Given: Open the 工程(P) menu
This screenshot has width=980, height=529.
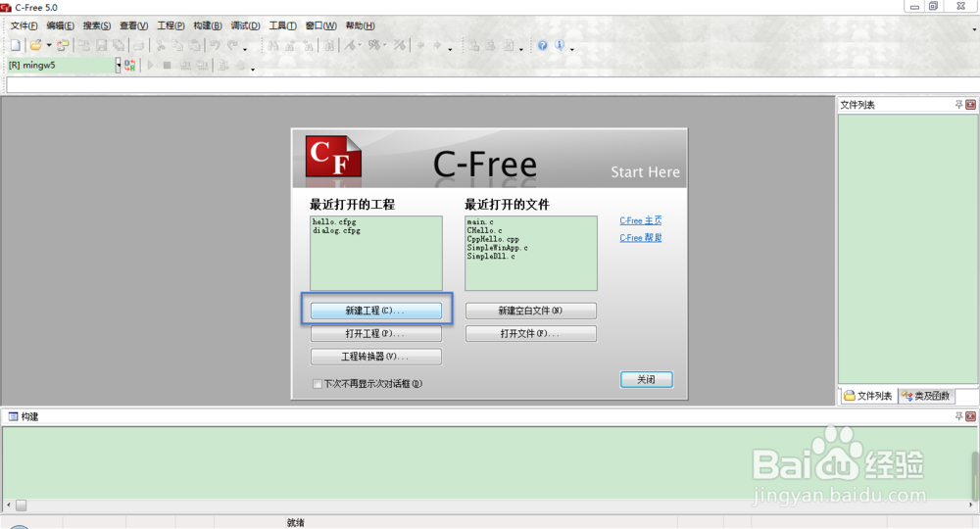Looking at the screenshot, I should pyautogui.click(x=171, y=25).
